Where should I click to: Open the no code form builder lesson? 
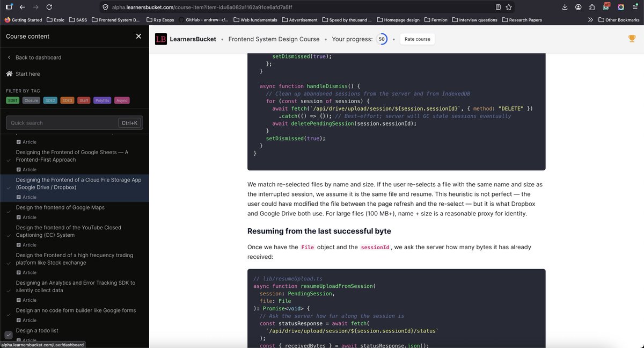click(x=76, y=310)
